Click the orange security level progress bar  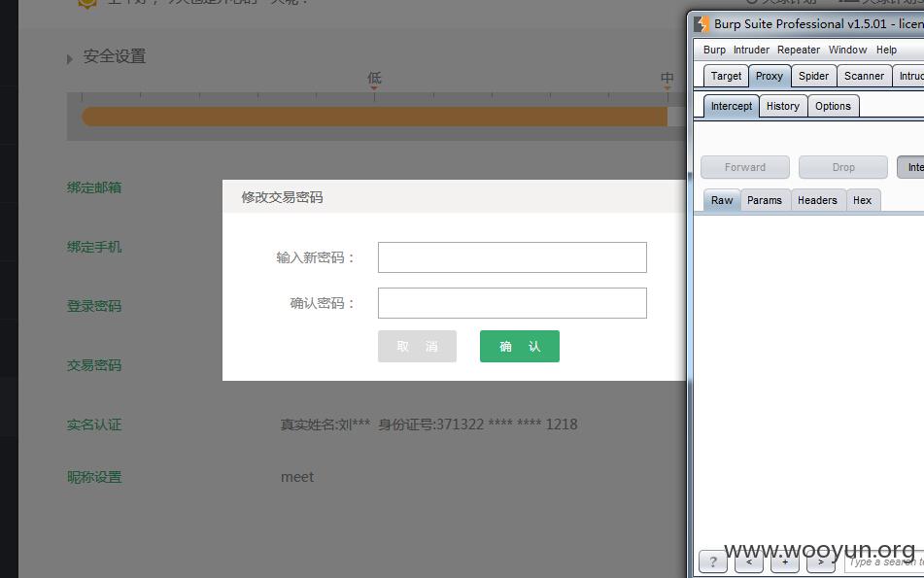[x=374, y=117]
